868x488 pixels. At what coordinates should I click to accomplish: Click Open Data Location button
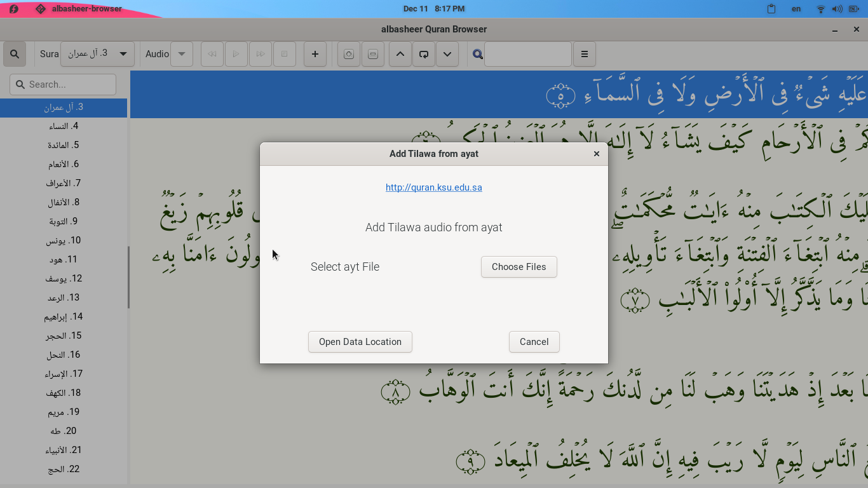(360, 342)
